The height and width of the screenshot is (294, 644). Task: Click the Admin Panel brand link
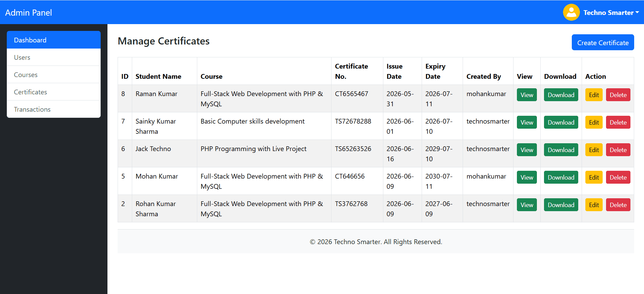[x=28, y=13]
